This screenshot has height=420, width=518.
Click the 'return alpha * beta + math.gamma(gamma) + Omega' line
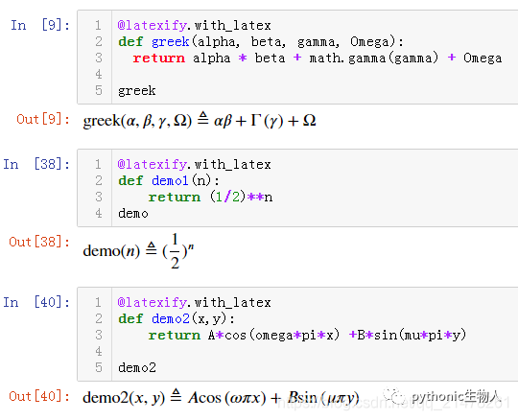(318, 58)
